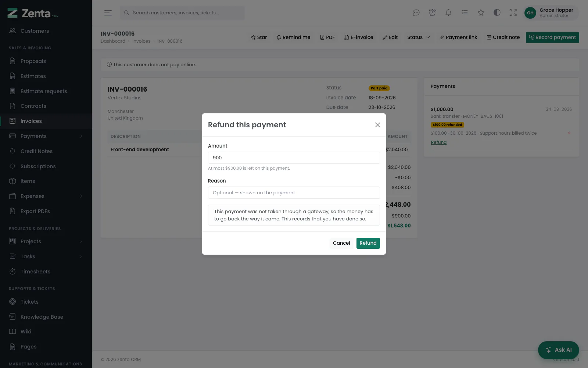Toggle dark mode contrast icon
588x368 pixels.
click(x=497, y=13)
